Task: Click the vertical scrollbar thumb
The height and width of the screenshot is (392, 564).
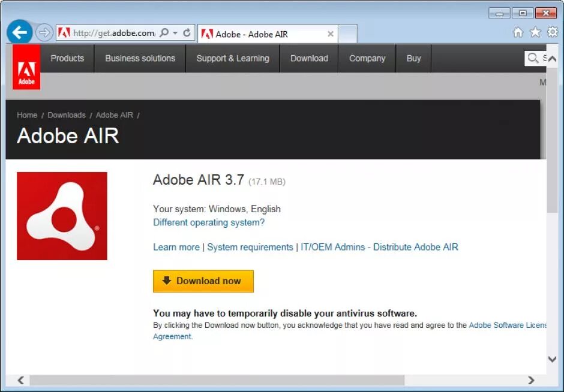Action: [x=552, y=140]
